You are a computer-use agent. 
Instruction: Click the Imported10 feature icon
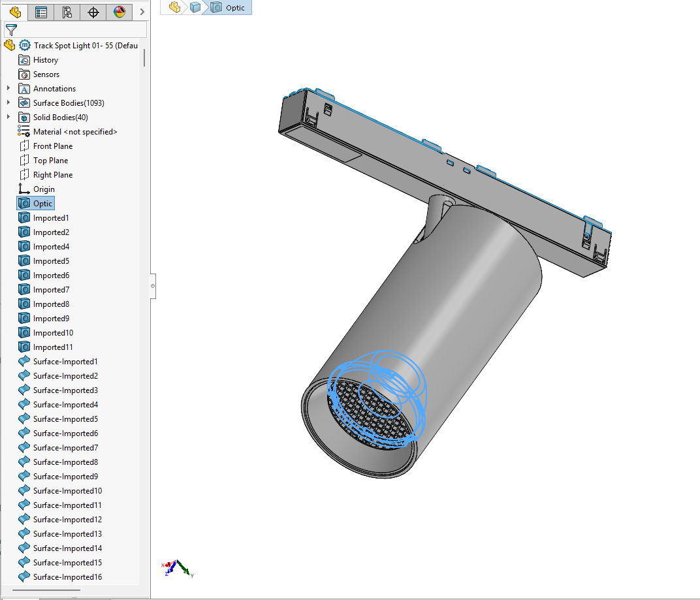[24, 332]
